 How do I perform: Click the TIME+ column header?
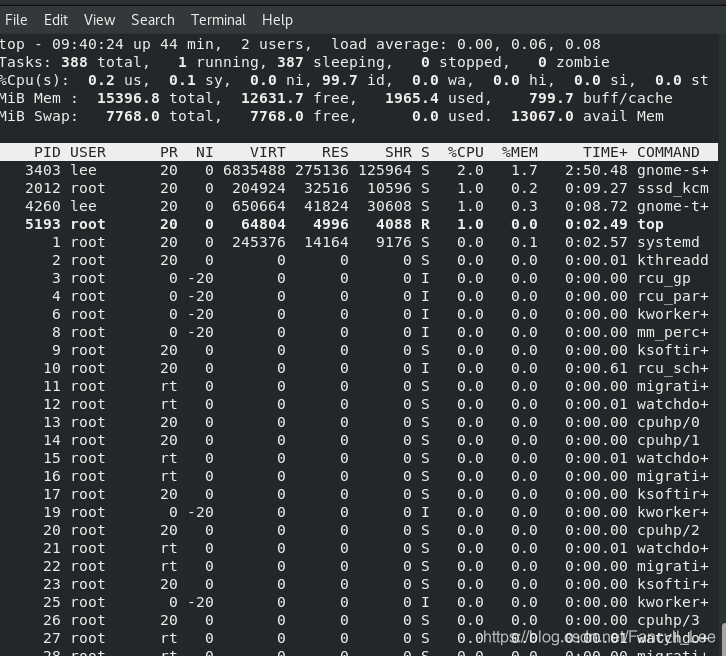605,152
